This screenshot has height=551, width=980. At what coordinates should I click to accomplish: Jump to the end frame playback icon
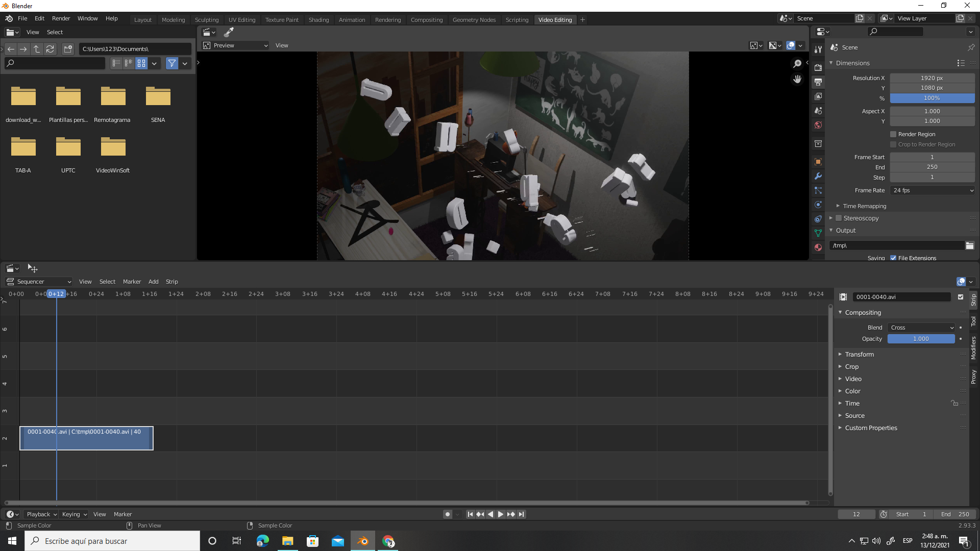[521, 514]
